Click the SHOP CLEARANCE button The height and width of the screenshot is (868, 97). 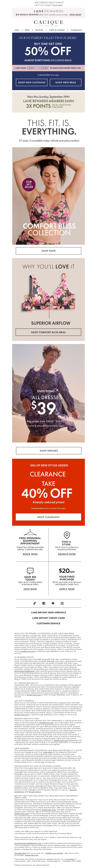pos(48,517)
